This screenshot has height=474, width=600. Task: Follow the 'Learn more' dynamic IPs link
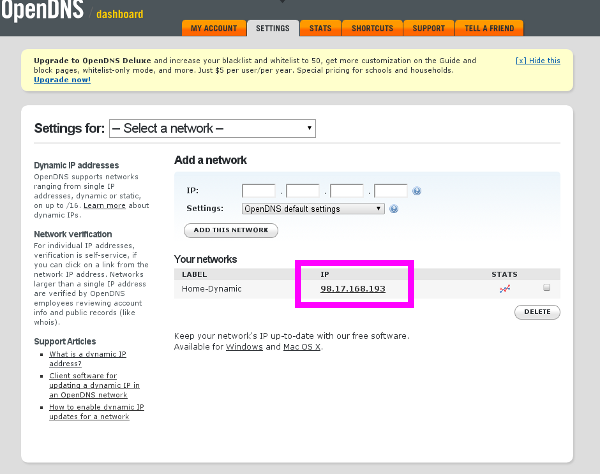[x=104, y=205]
